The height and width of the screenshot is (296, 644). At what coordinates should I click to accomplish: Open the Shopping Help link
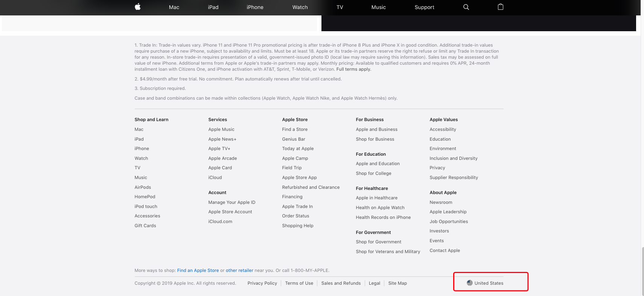[x=298, y=226]
